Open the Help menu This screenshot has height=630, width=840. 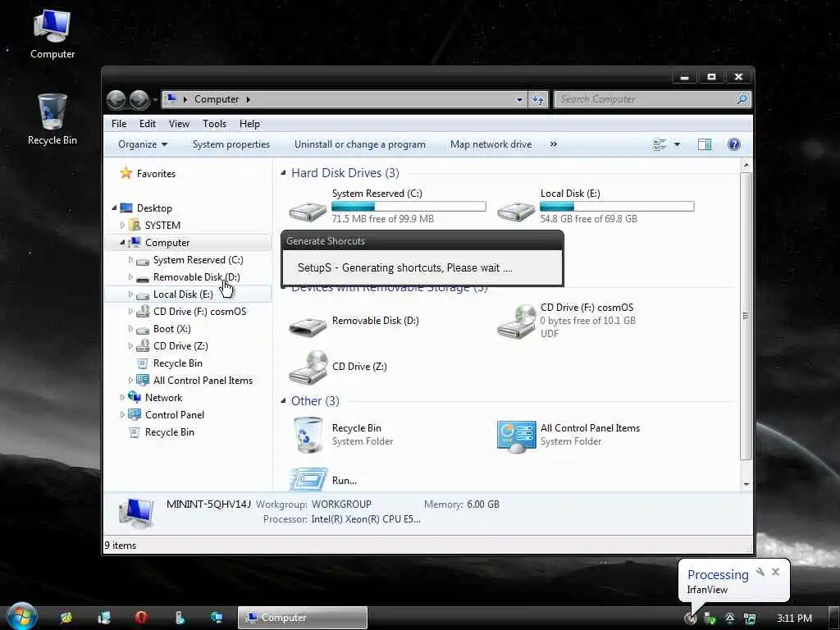point(249,124)
